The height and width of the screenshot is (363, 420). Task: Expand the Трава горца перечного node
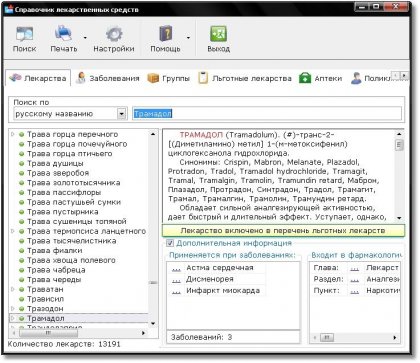pos(13,134)
